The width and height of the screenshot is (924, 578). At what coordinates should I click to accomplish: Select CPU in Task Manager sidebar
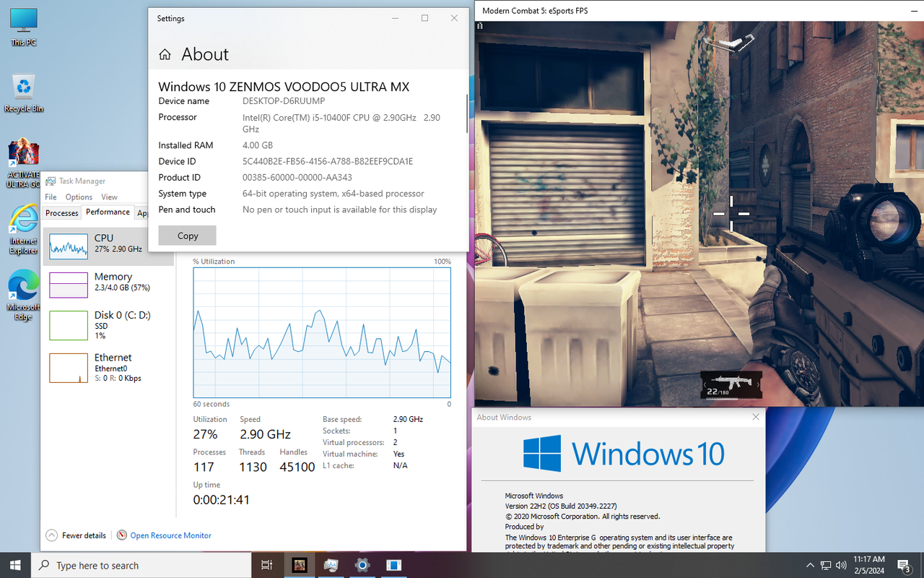(108, 246)
